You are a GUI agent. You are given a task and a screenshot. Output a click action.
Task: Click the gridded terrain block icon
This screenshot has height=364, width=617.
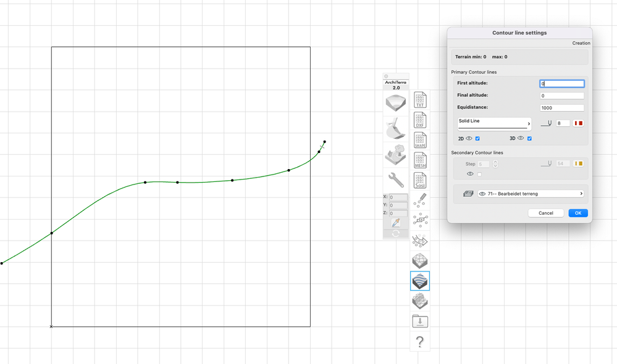(420, 301)
